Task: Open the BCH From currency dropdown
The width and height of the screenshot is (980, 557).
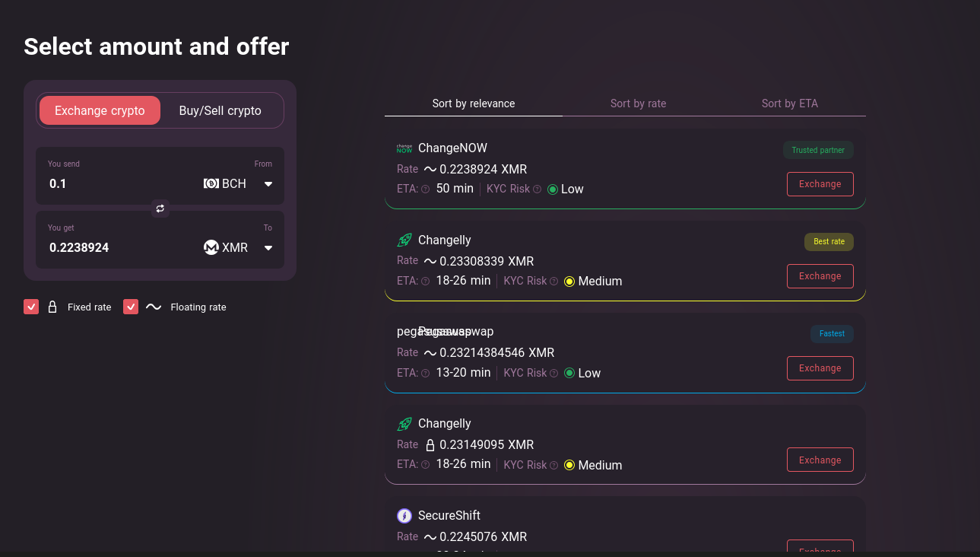Action: click(x=268, y=183)
